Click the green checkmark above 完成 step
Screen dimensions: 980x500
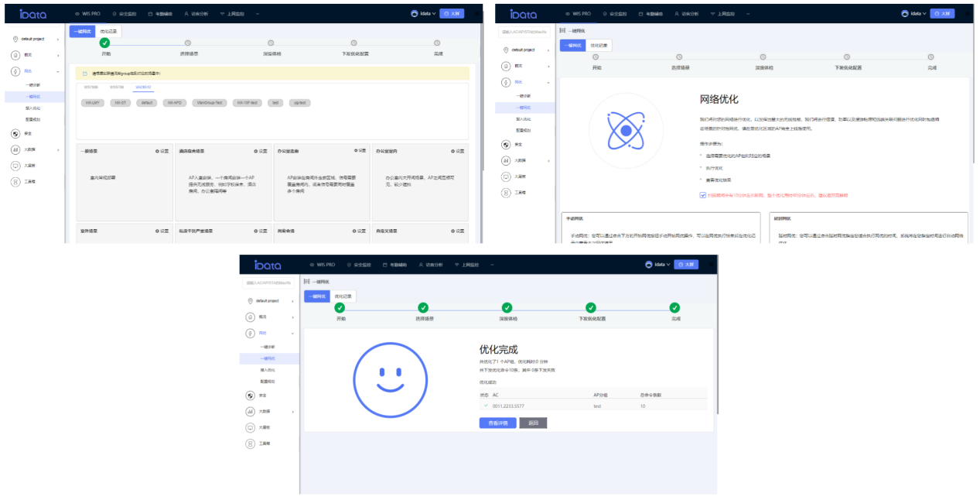coord(674,308)
